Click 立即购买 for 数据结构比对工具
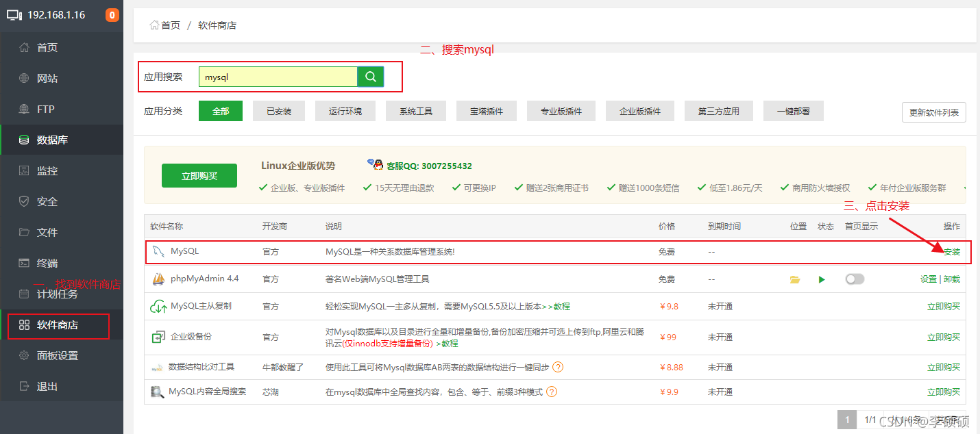This screenshot has height=434, width=980. (x=944, y=367)
